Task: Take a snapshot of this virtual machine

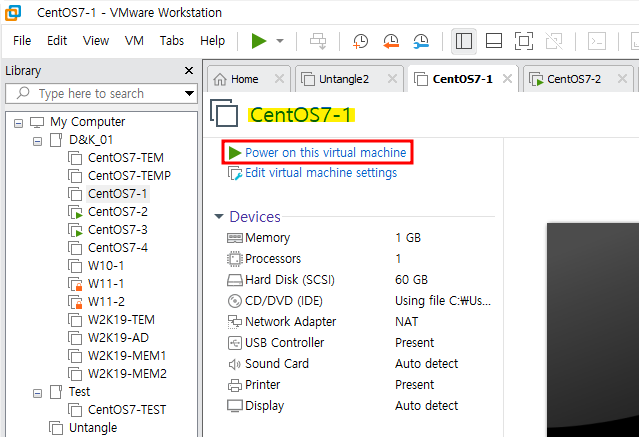Action: [360, 41]
